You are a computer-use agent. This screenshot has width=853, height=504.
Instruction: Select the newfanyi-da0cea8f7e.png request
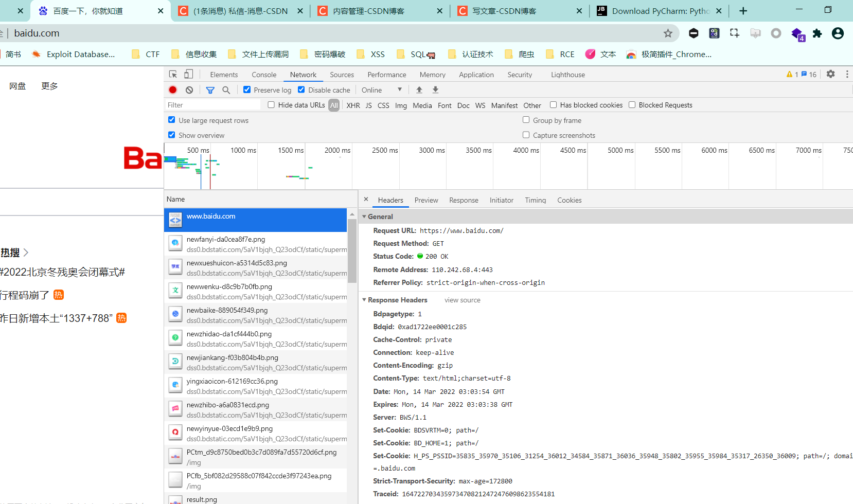pos(255,244)
